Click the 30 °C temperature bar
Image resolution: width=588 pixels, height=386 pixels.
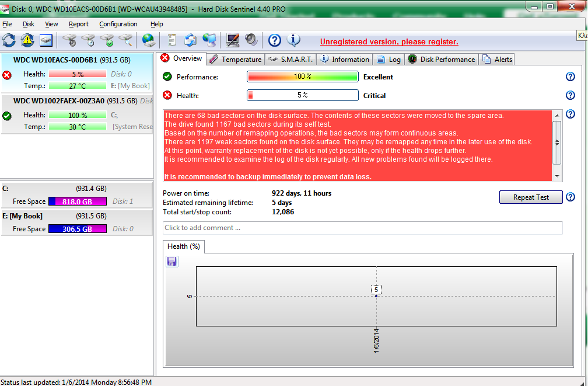coord(78,127)
